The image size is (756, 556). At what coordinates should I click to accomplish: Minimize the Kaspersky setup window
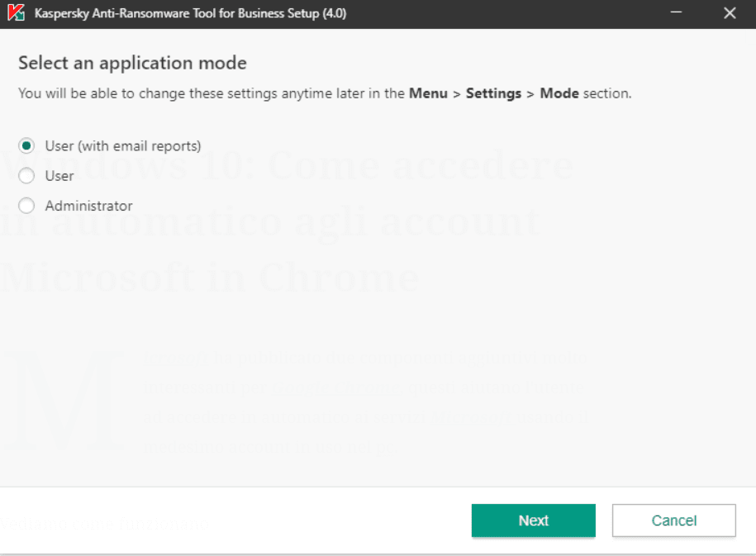click(x=676, y=12)
